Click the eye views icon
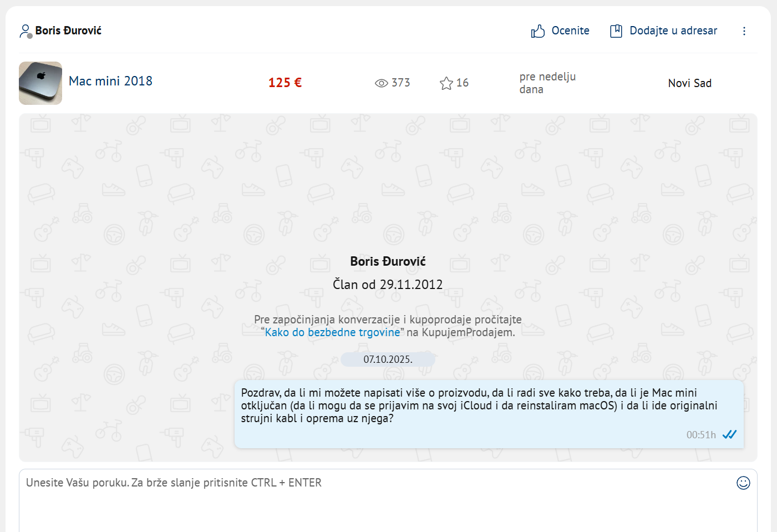Screen dimensions: 777x532 pyautogui.click(x=381, y=83)
